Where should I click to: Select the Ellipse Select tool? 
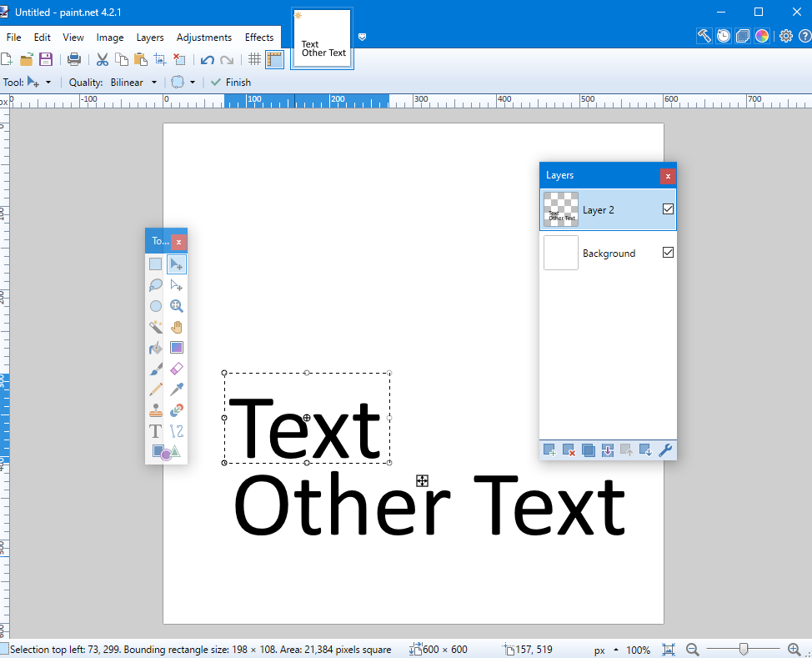pyautogui.click(x=155, y=306)
